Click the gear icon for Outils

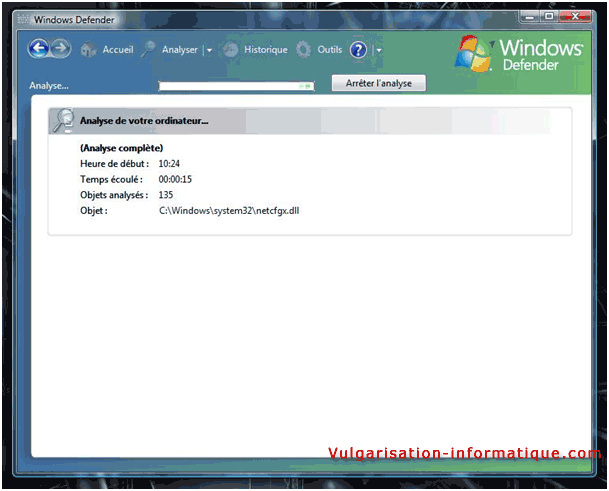[x=303, y=50]
